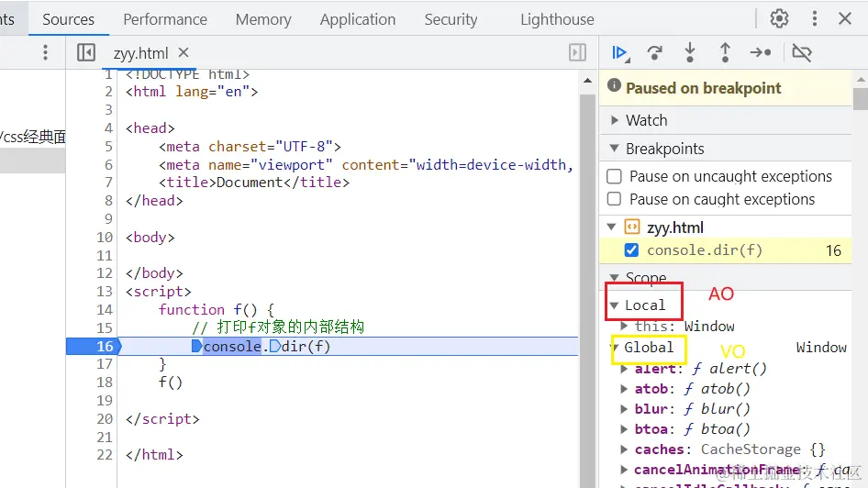Open the navigator more options menu
Screen dimensions: 868x488
(x=45, y=52)
